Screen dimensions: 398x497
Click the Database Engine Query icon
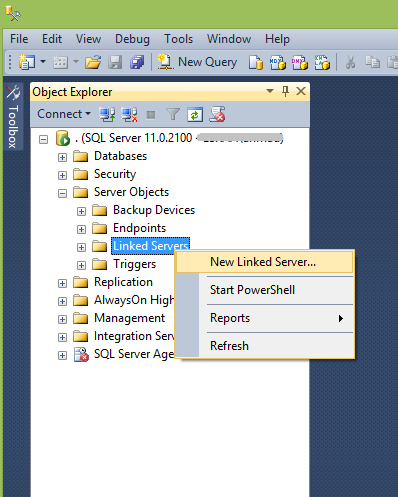tap(256, 62)
